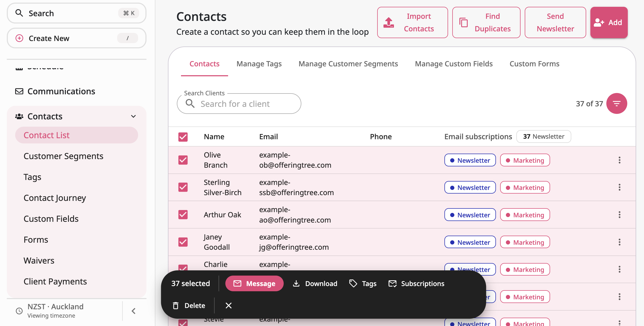This screenshot has height=326, width=644.
Task: Open Manage Custom Fields tab
Action: pyautogui.click(x=454, y=64)
